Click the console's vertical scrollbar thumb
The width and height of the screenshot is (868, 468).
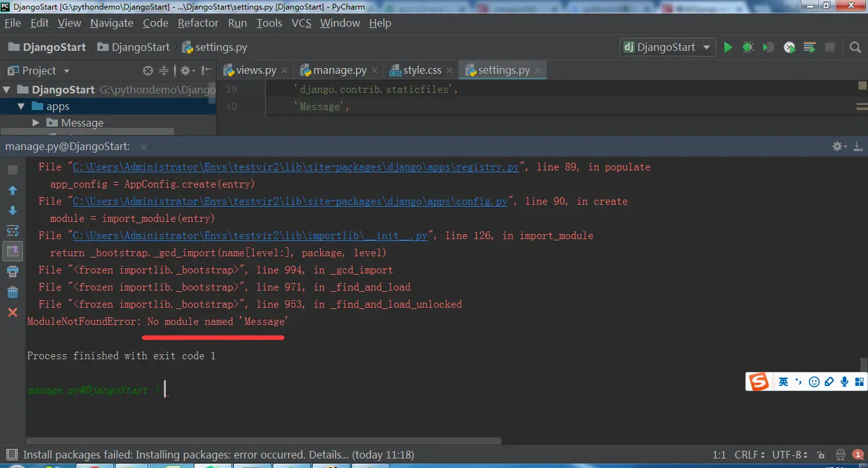click(x=864, y=366)
